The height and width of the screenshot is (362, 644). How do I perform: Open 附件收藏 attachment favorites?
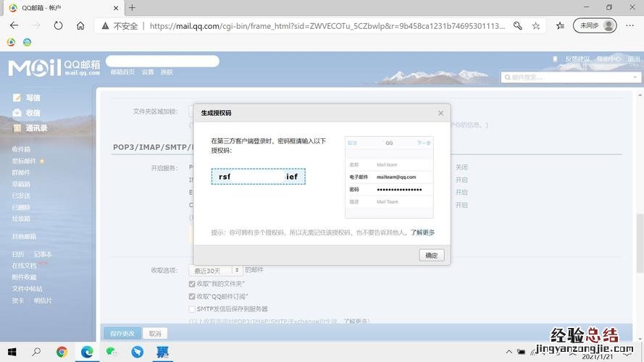24,277
